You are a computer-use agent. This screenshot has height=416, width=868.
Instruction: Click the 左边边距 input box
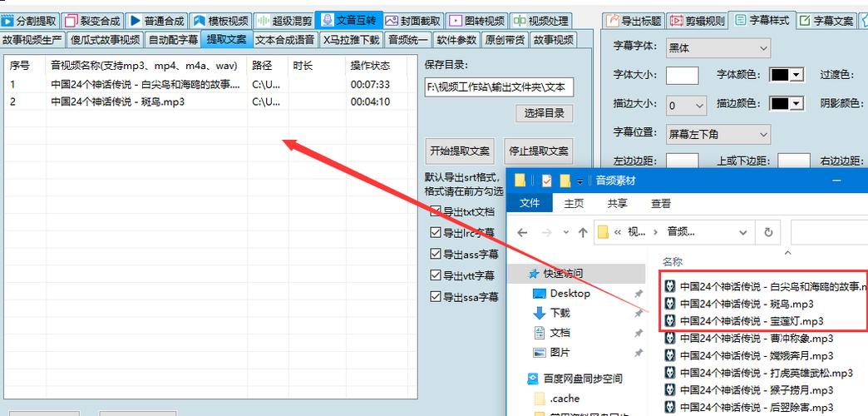coord(682,160)
